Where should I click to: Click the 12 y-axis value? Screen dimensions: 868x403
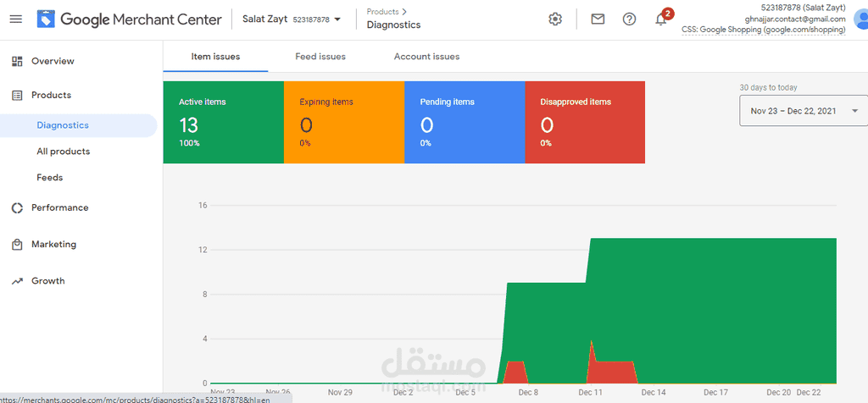coord(203,250)
